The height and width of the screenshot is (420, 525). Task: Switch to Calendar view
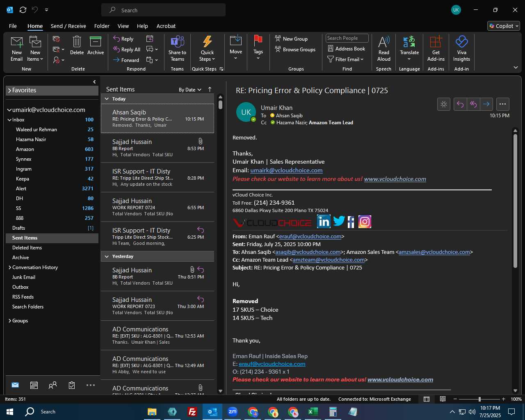point(34,385)
